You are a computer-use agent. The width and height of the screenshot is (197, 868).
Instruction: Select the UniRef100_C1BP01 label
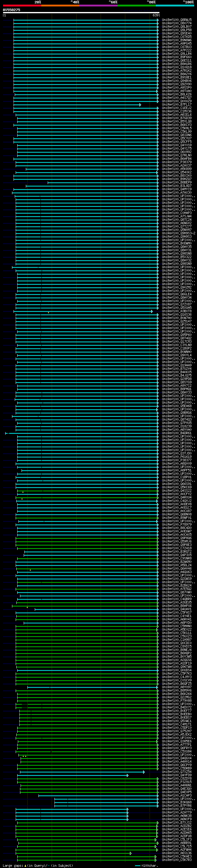[x=177, y=477]
